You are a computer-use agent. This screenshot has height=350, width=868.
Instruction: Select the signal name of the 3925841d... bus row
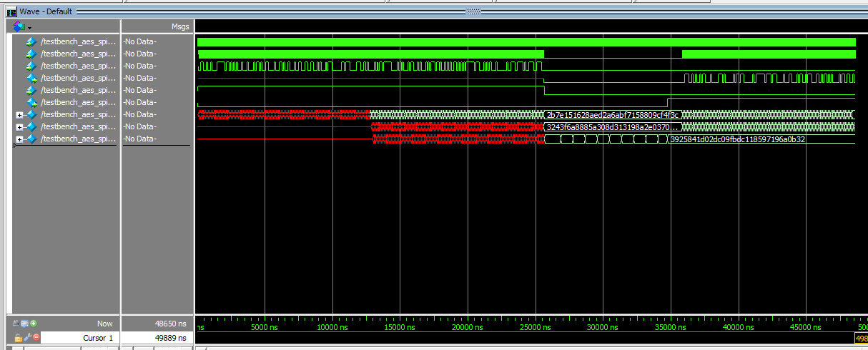click(78, 139)
